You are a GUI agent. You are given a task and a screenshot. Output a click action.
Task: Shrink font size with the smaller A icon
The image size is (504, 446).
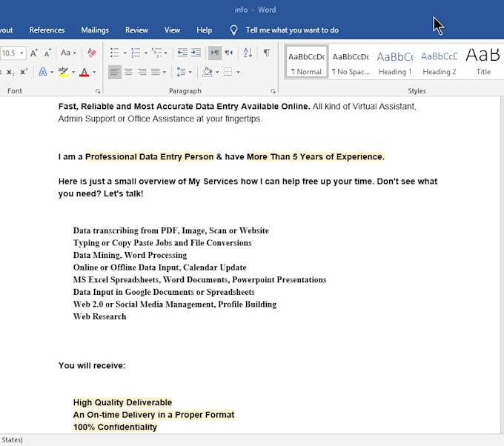pyautogui.click(x=47, y=53)
